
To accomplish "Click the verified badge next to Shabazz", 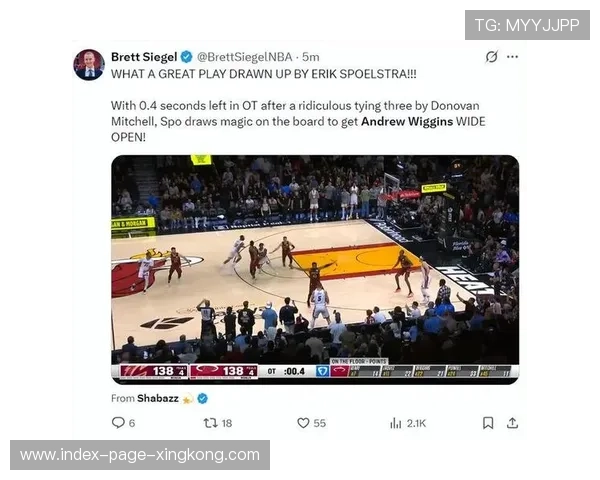I will pos(202,398).
